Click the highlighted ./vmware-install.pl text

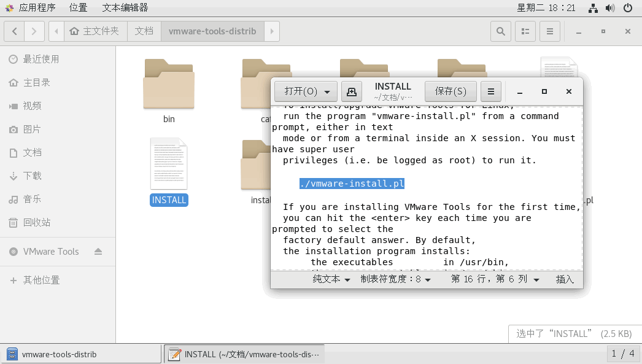(x=352, y=184)
